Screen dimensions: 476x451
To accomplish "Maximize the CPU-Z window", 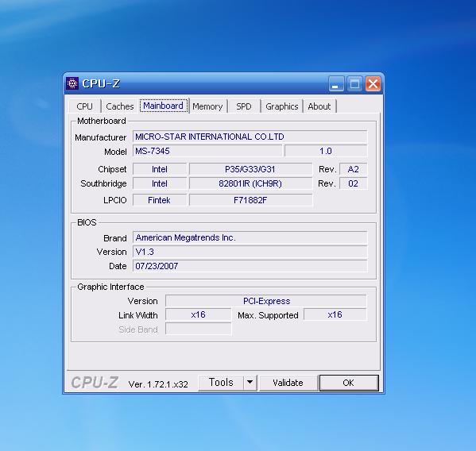I will pos(354,83).
